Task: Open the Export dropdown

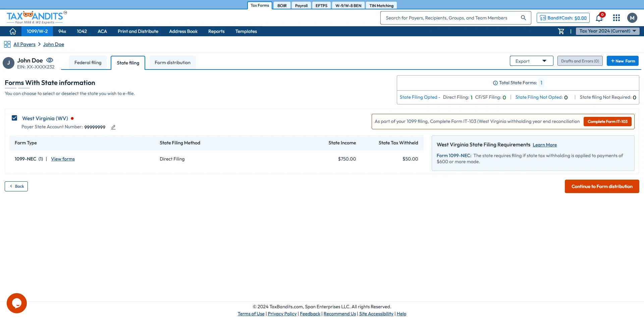Action: point(531,61)
